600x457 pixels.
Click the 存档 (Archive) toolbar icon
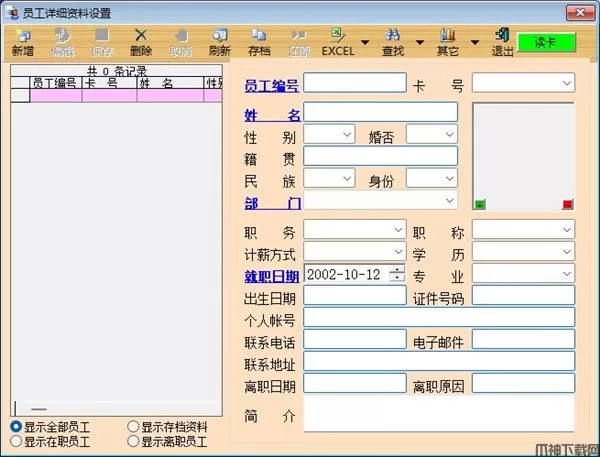[x=258, y=37]
